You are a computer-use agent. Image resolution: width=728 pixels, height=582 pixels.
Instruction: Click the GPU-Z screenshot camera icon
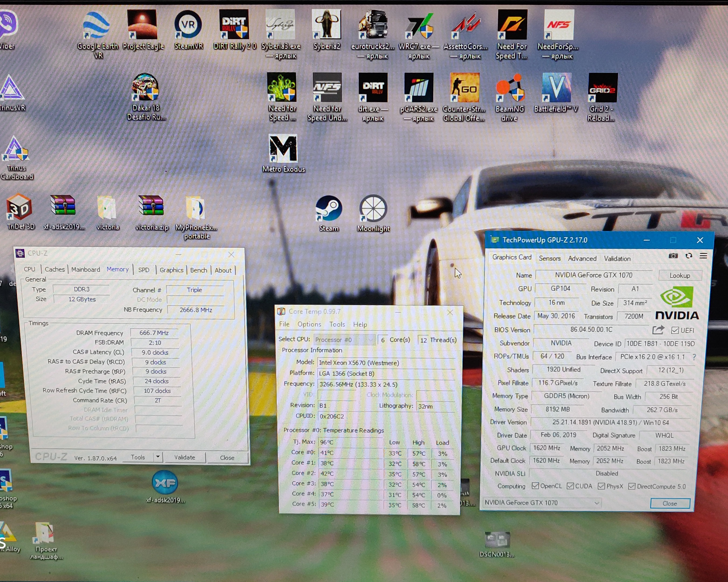pos(673,256)
